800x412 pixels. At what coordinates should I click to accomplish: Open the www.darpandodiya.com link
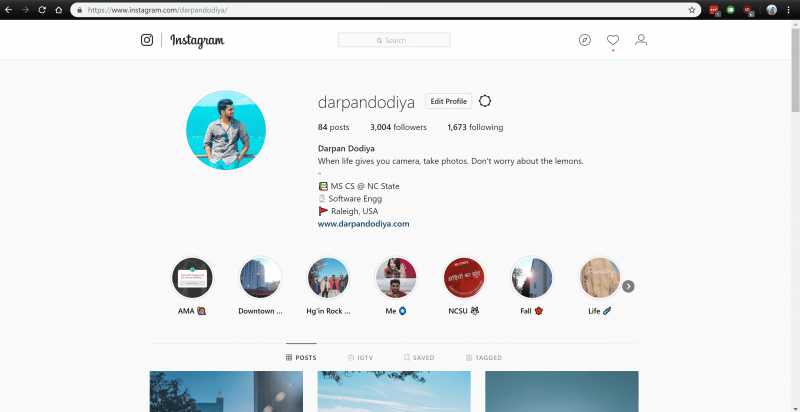click(363, 224)
